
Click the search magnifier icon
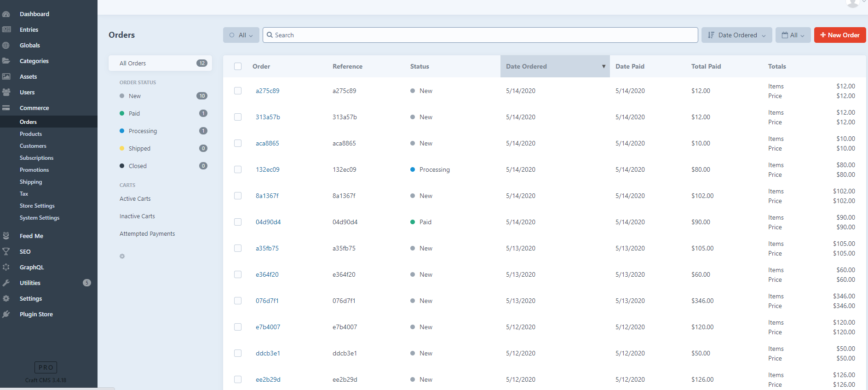pos(270,35)
